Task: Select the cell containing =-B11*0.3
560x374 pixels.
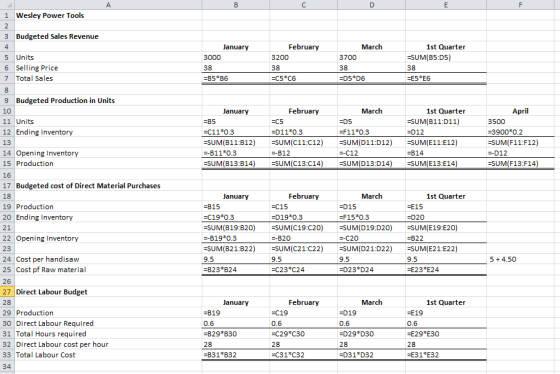Action: pos(235,153)
